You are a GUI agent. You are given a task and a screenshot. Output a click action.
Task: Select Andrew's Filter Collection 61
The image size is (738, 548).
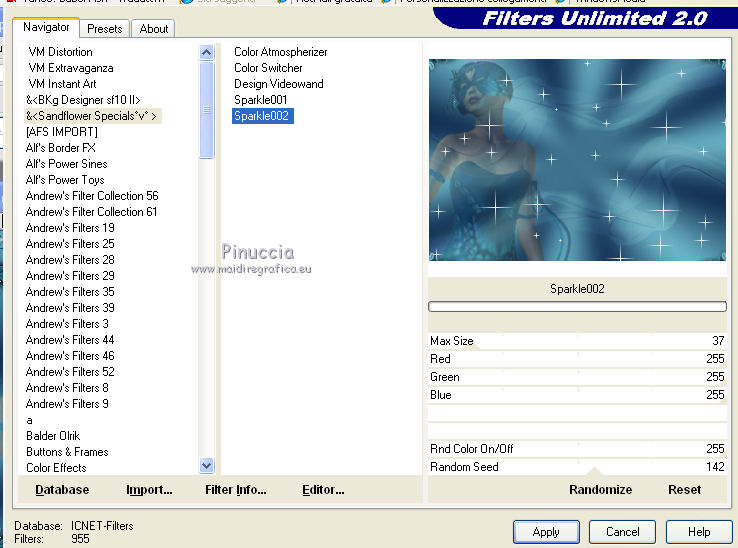click(91, 212)
